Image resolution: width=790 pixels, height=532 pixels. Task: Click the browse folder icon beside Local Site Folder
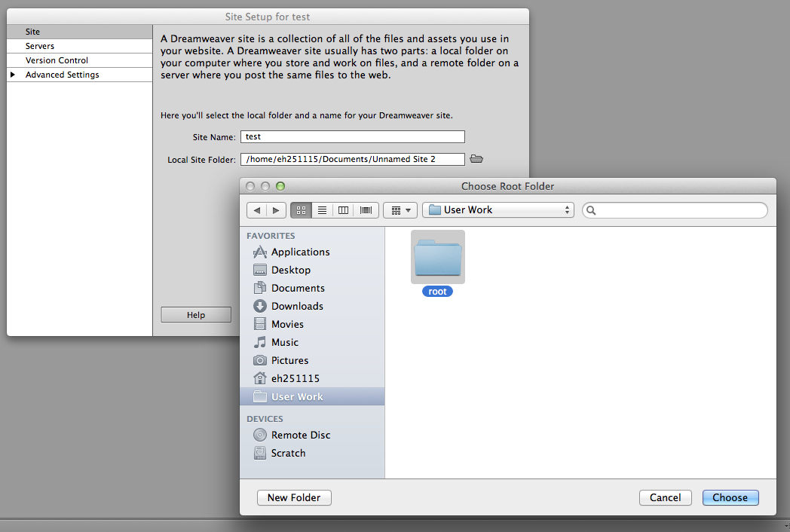pyautogui.click(x=476, y=159)
